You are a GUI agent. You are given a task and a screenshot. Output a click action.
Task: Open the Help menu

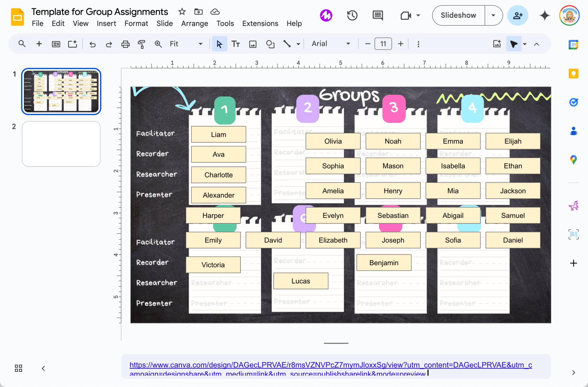[294, 24]
